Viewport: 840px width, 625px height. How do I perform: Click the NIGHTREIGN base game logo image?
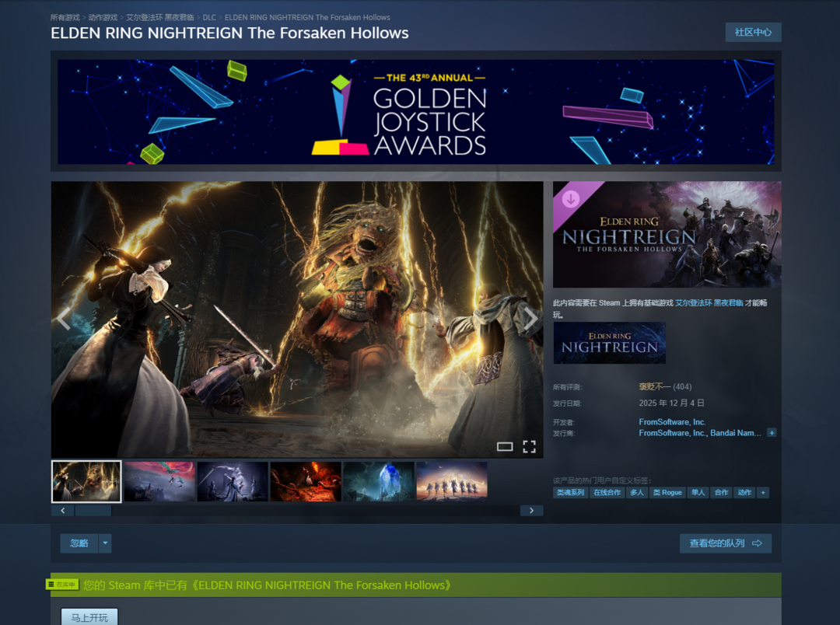609,343
